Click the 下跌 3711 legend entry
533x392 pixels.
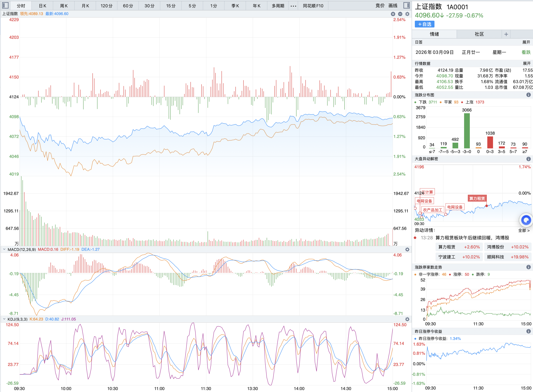click(x=426, y=102)
